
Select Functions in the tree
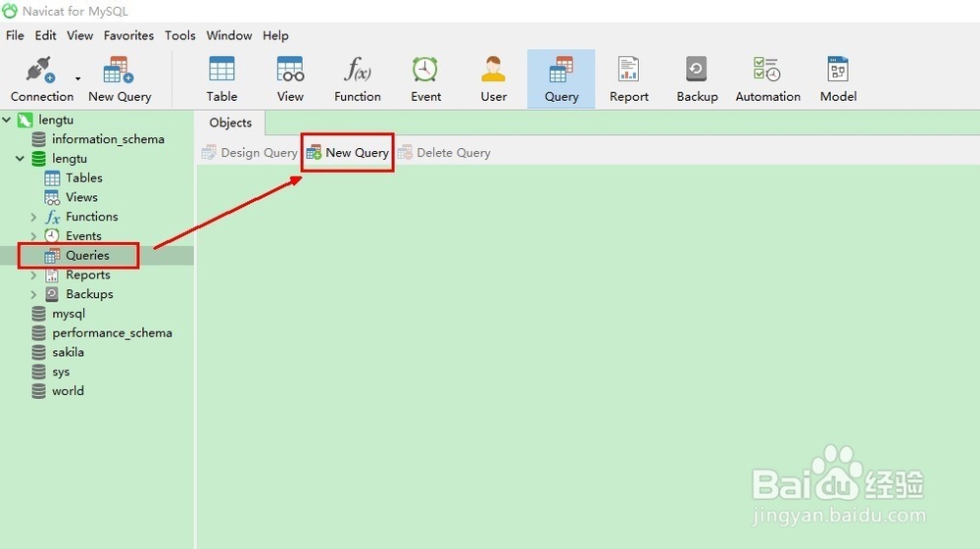(x=91, y=217)
